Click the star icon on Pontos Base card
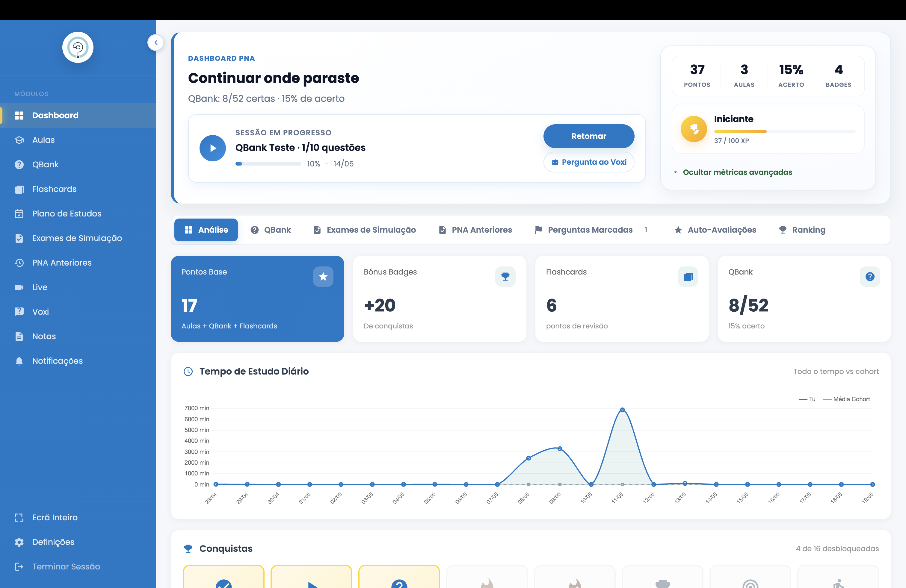Screen dimensions: 906x588 [323, 277]
